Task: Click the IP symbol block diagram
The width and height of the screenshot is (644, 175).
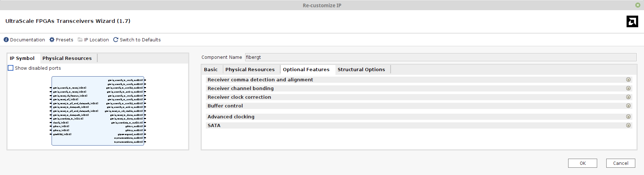Action: [x=98, y=111]
